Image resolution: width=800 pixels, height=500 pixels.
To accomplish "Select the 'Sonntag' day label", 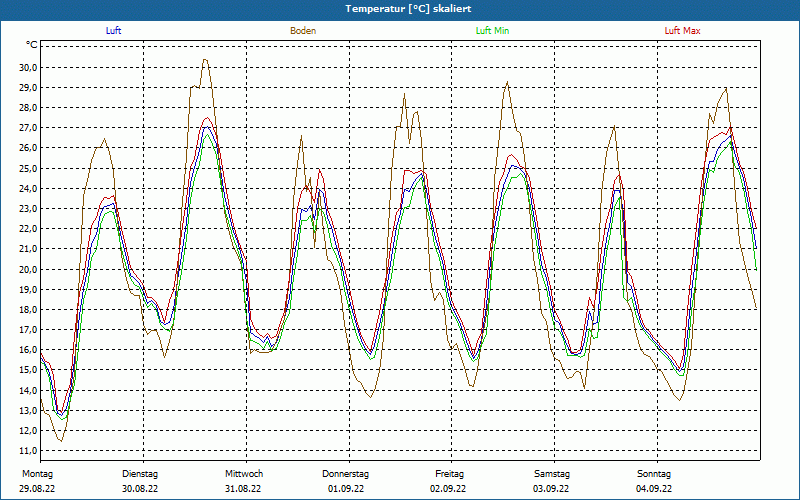I will [654, 474].
